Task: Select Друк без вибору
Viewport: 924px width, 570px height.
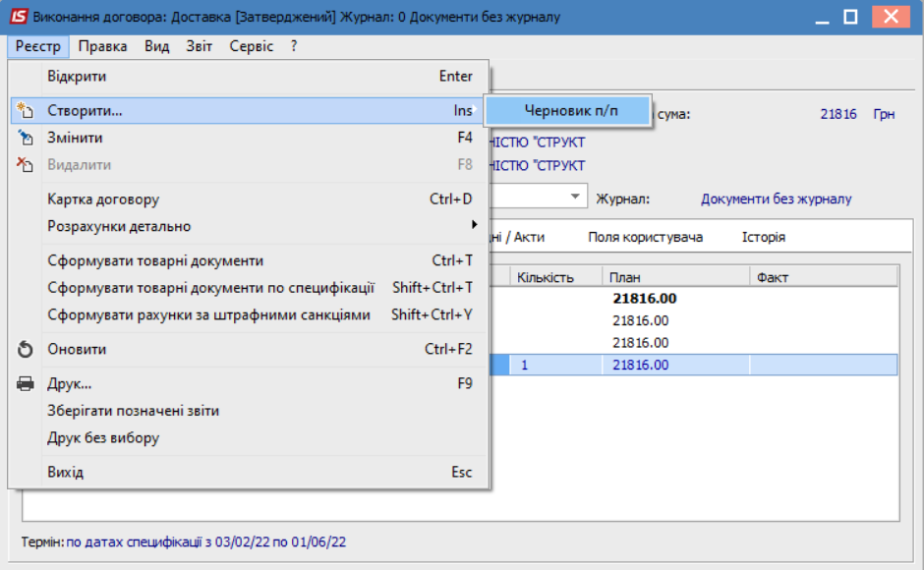Action: [x=250, y=438]
